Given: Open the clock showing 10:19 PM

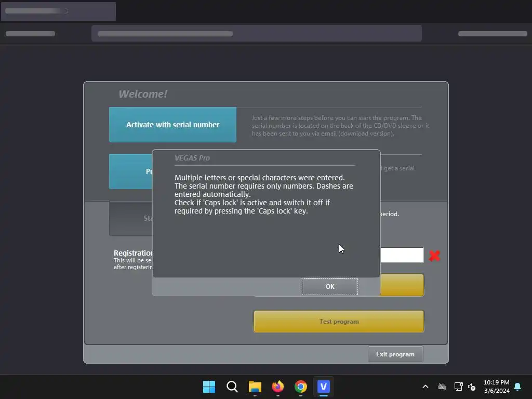Looking at the screenshot, I should click(x=496, y=387).
